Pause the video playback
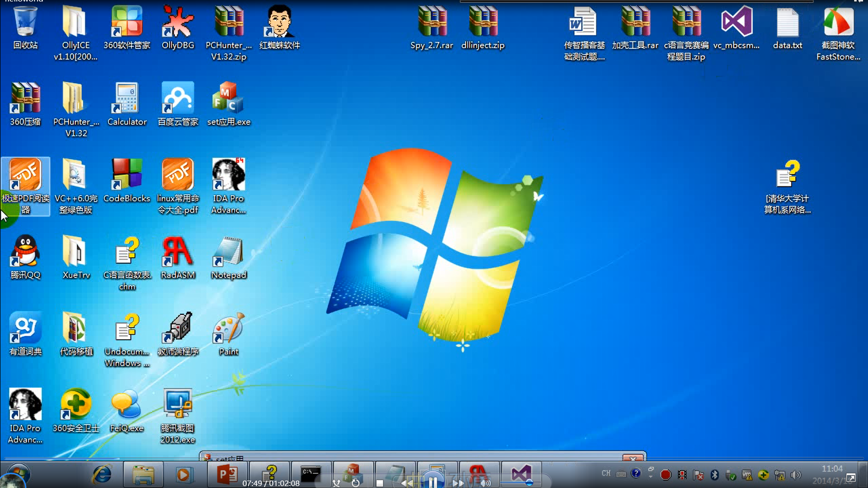Screen dimensions: 868x488 tap(433, 482)
